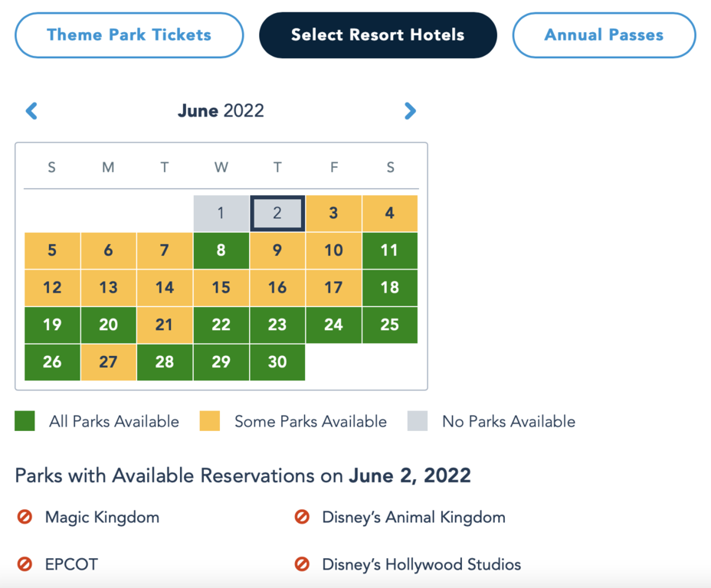
Task: Click green All Parks Available swatch
Action: point(25,421)
